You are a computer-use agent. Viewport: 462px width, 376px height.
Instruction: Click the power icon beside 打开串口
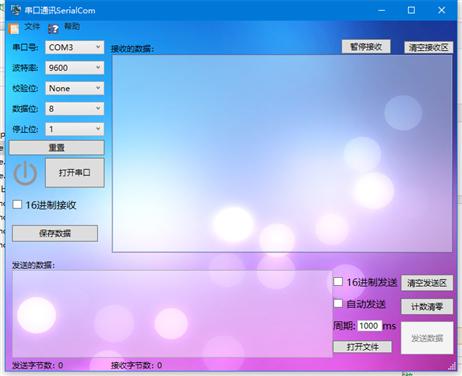click(25, 173)
